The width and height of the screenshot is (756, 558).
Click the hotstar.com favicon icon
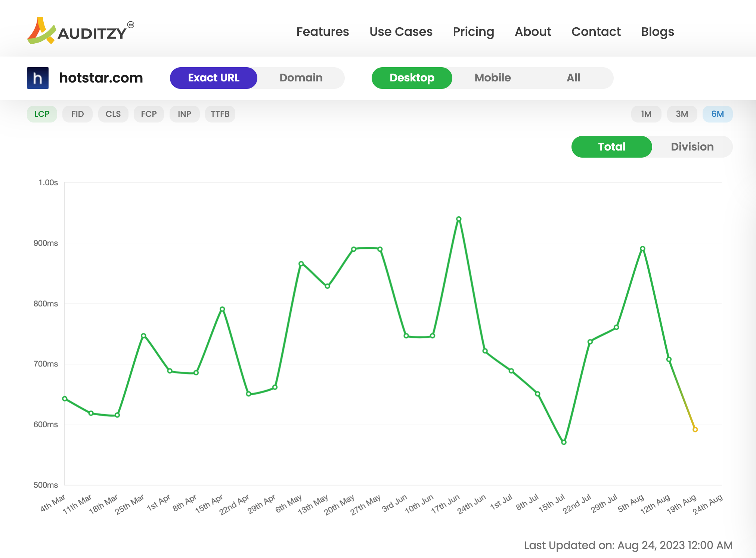(38, 78)
